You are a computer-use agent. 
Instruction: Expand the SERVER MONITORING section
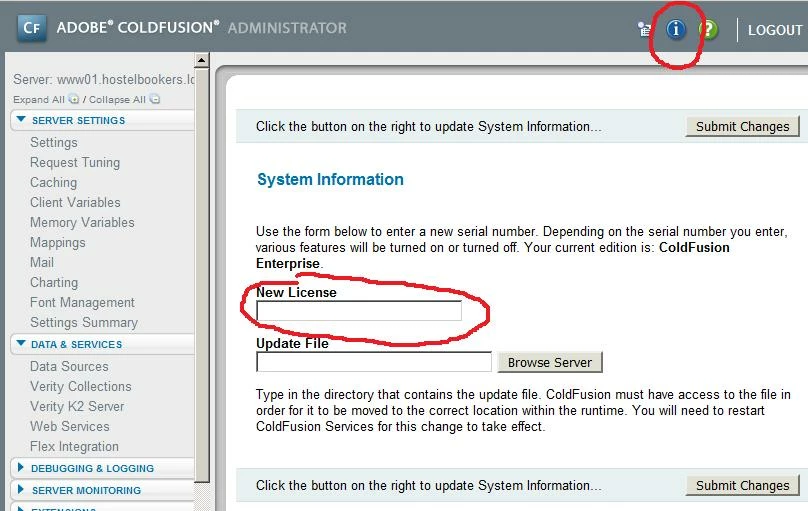pos(21,489)
